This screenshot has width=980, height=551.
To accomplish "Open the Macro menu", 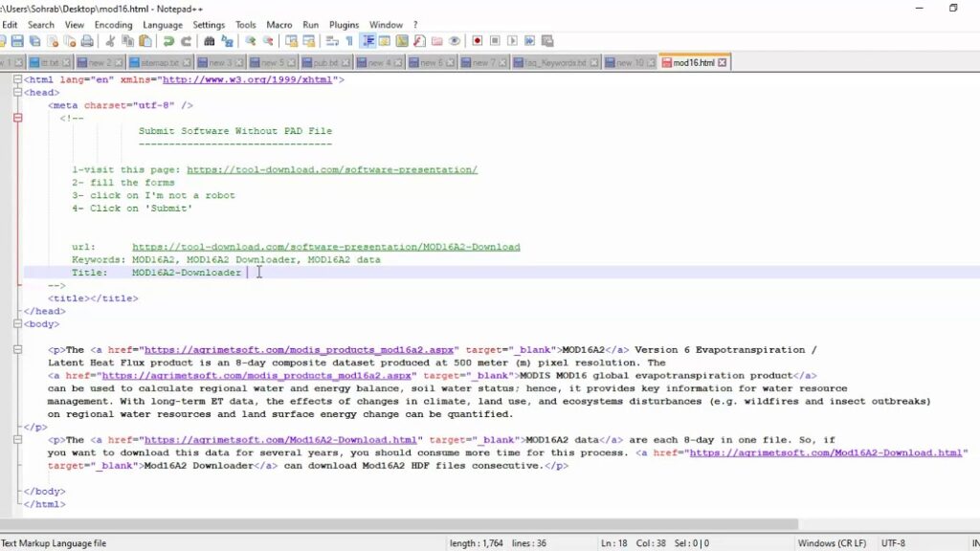I will pyautogui.click(x=278, y=25).
